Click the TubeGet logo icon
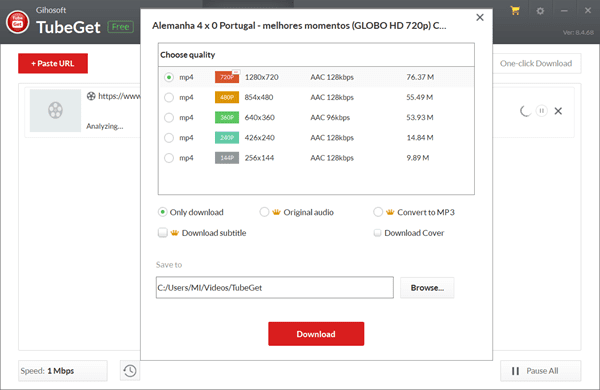 pyautogui.click(x=17, y=22)
